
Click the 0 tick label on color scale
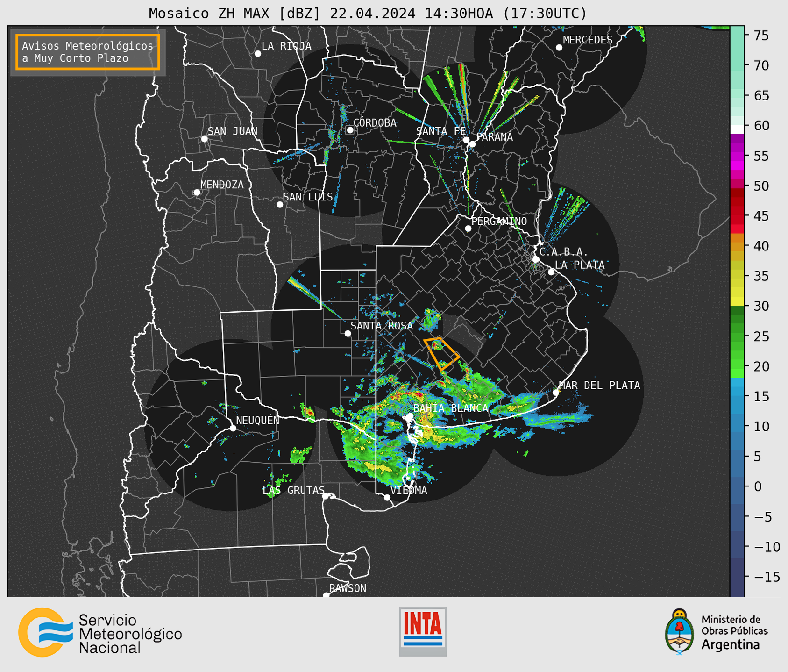(758, 486)
